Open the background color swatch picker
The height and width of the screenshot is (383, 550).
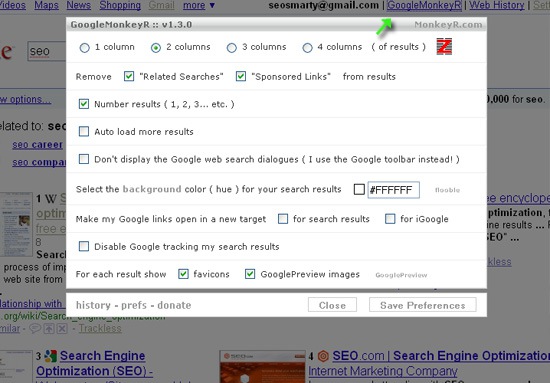[x=359, y=189]
